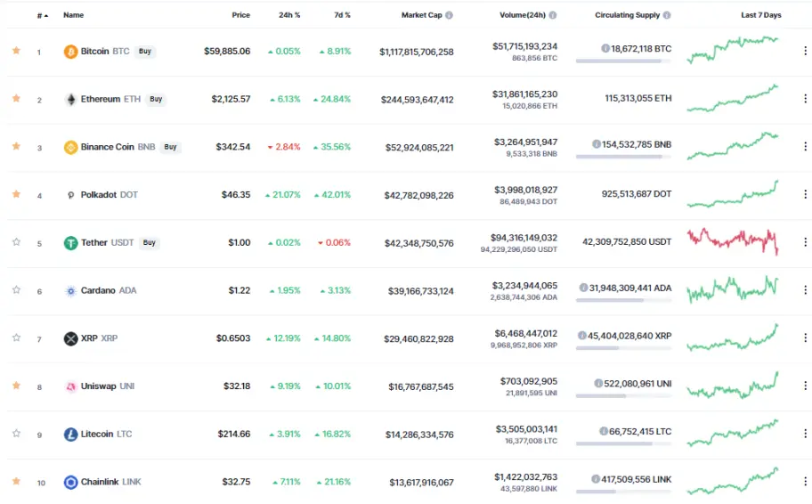
Task: Sort by rank using the # column header
Action: point(43,15)
